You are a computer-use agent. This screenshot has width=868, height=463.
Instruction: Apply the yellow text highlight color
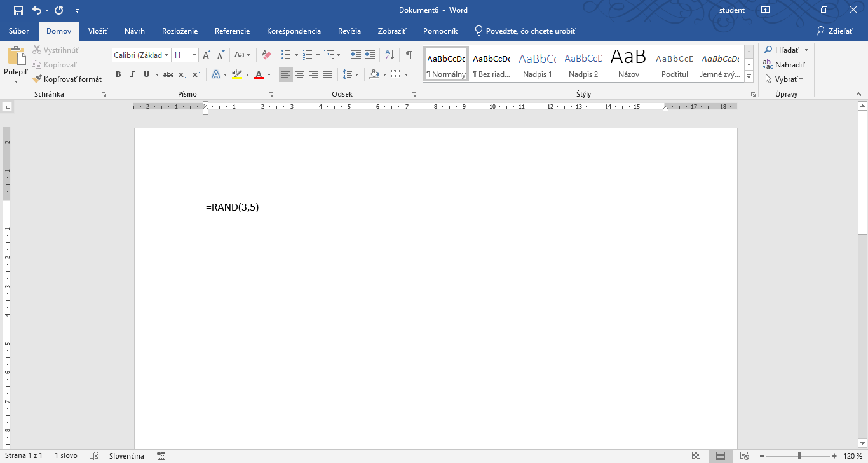click(x=236, y=74)
